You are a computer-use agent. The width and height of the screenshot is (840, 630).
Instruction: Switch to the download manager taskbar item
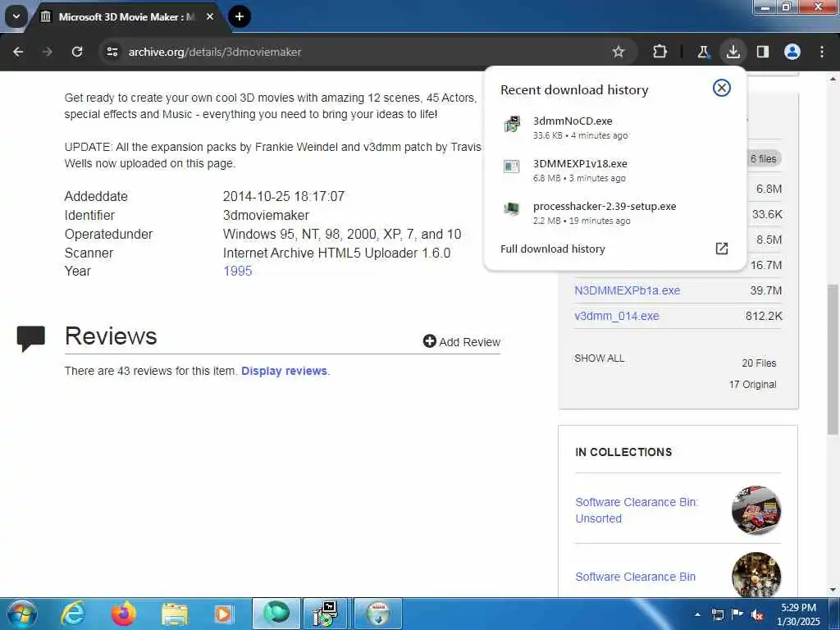point(377,614)
